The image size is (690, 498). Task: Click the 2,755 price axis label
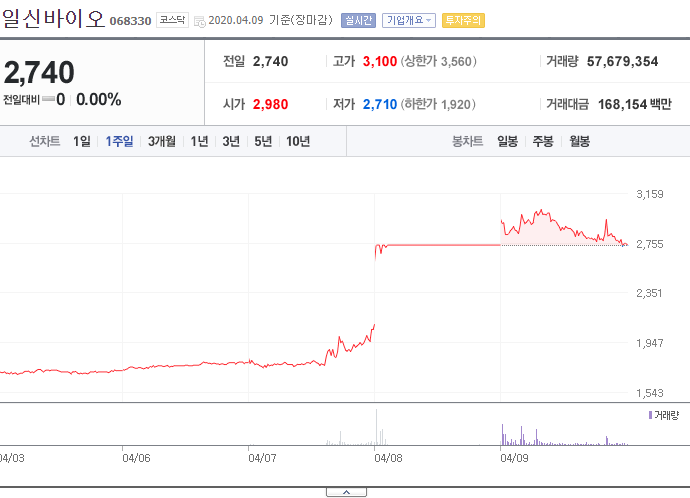(x=650, y=244)
